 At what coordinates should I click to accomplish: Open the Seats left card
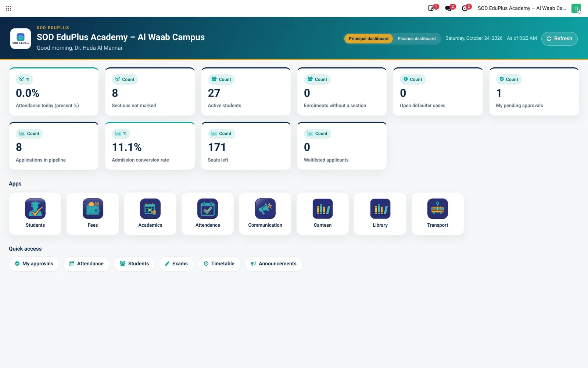(246, 146)
